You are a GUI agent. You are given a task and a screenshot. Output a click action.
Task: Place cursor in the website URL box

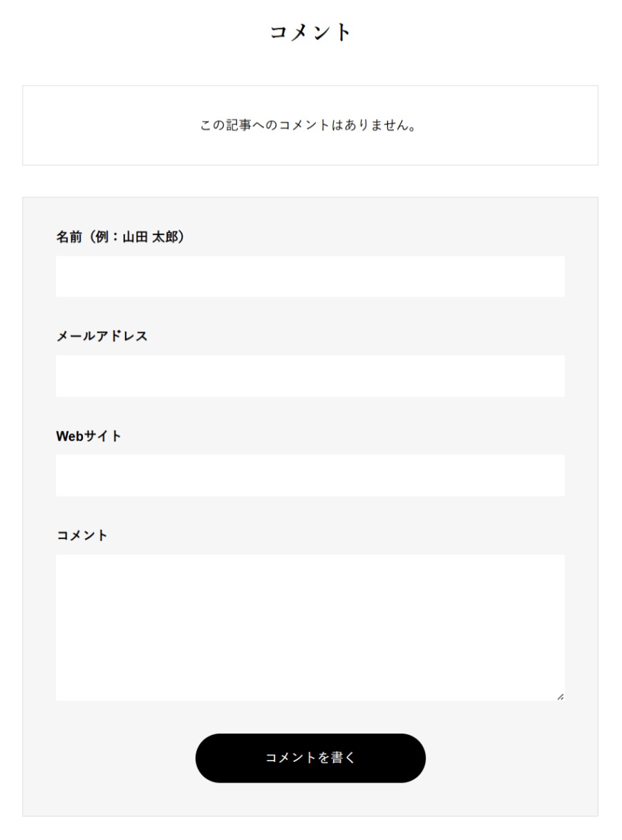click(x=310, y=475)
